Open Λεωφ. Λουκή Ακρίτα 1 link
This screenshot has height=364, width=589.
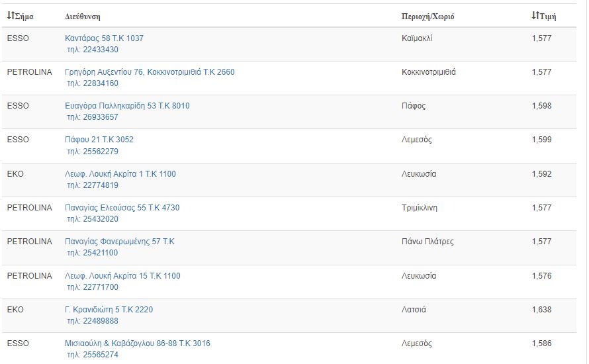120,174
